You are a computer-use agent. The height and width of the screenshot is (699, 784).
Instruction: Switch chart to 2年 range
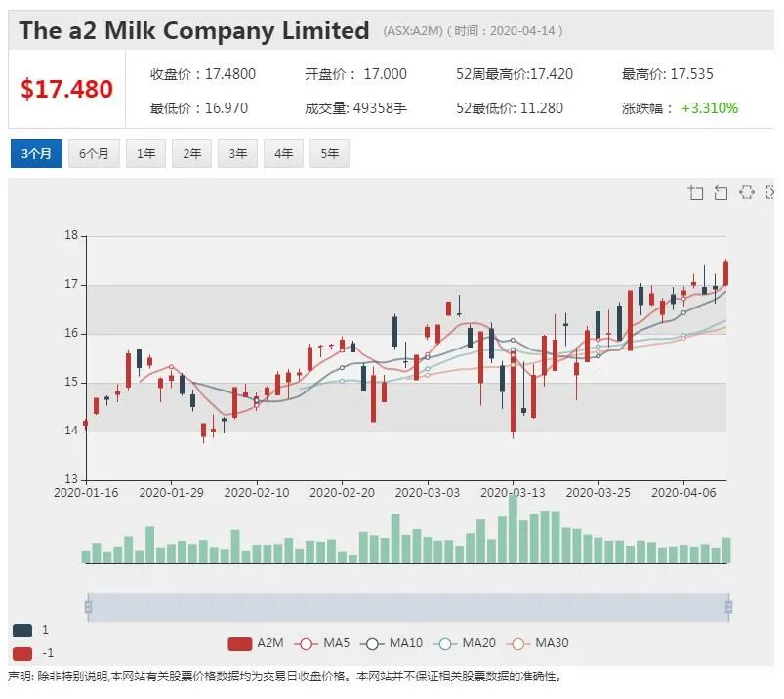click(x=192, y=153)
